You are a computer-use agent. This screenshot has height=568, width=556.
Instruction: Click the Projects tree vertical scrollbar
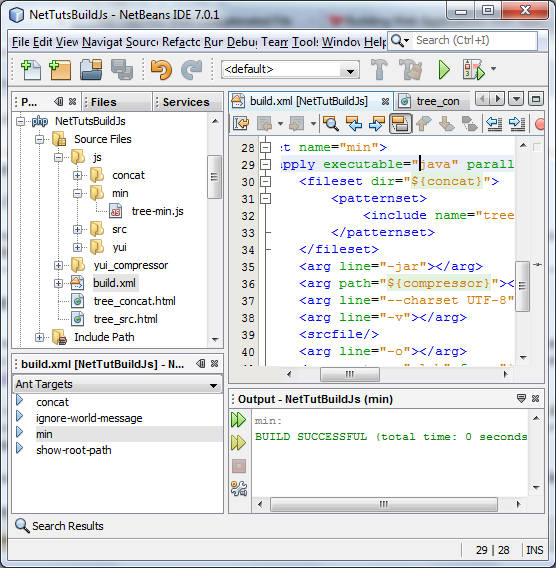click(x=214, y=177)
